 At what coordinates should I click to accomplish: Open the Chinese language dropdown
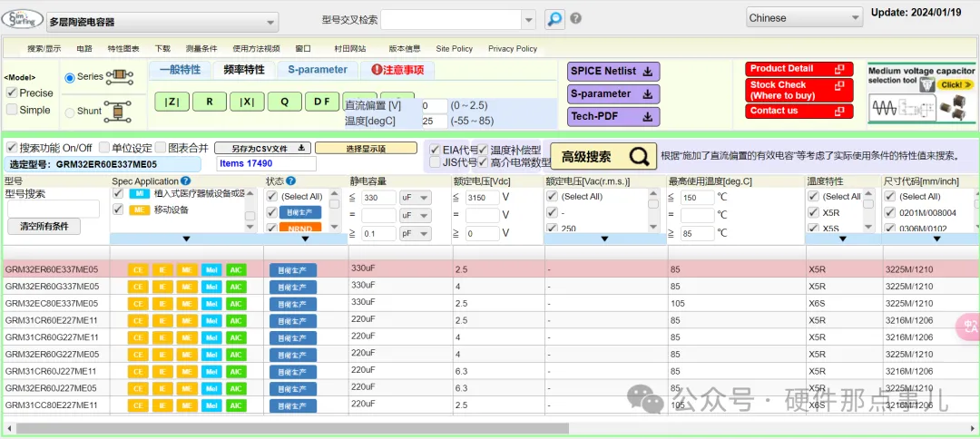[804, 18]
